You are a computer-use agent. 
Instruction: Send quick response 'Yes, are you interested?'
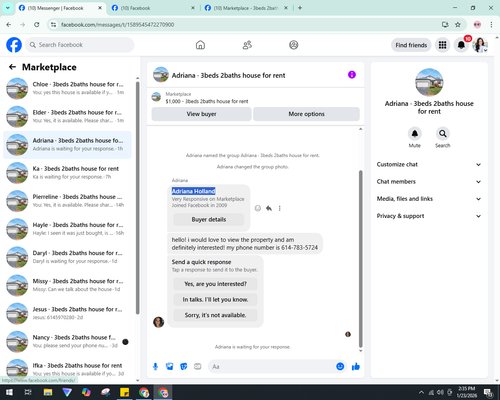(x=215, y=284)
